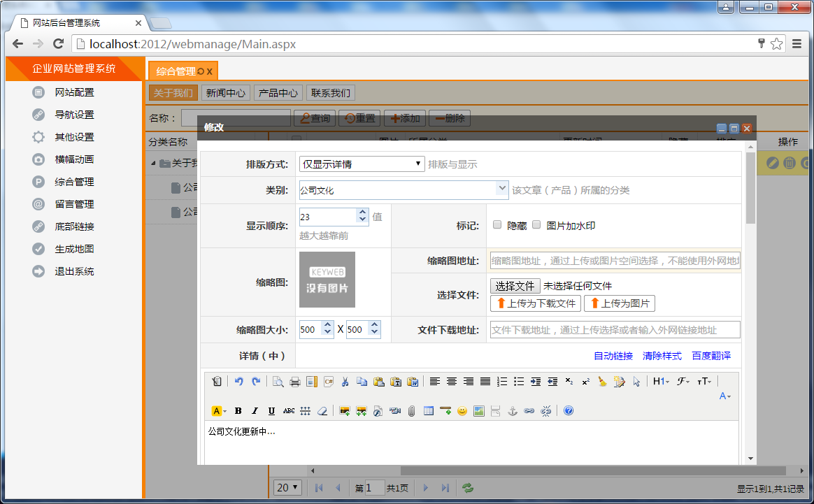
Task: Italicize the text
Action: tap(255, 410)
